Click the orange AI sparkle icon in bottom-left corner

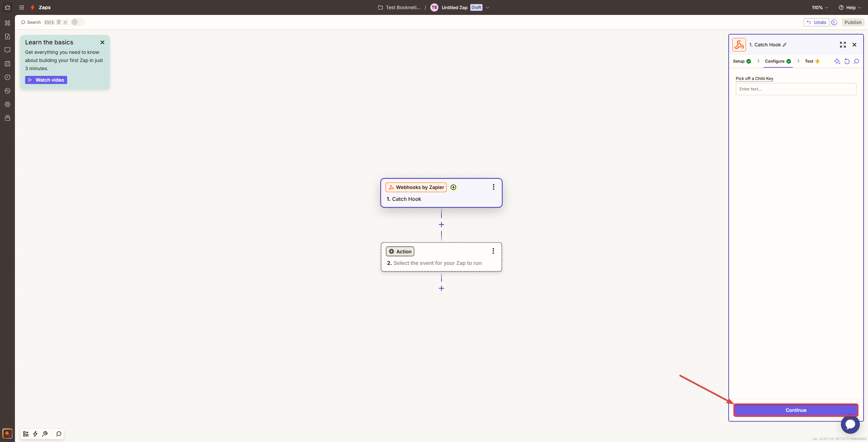tap(7, 434)
